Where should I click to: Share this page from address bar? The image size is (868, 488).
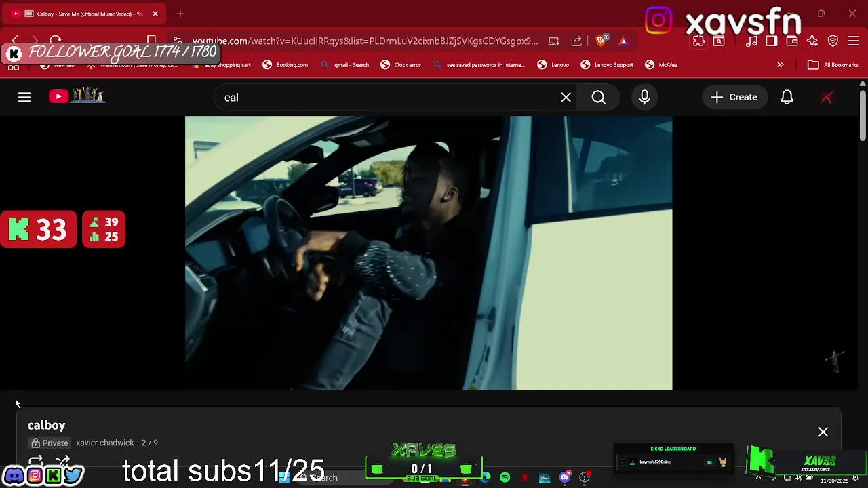[576, 41]
